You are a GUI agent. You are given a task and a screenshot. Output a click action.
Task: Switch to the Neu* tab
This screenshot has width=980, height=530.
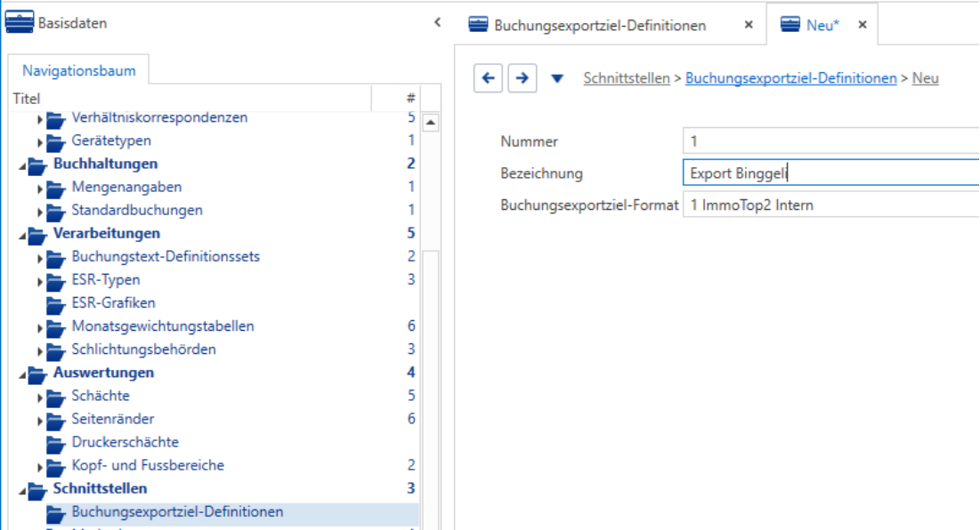click(822, 25)
